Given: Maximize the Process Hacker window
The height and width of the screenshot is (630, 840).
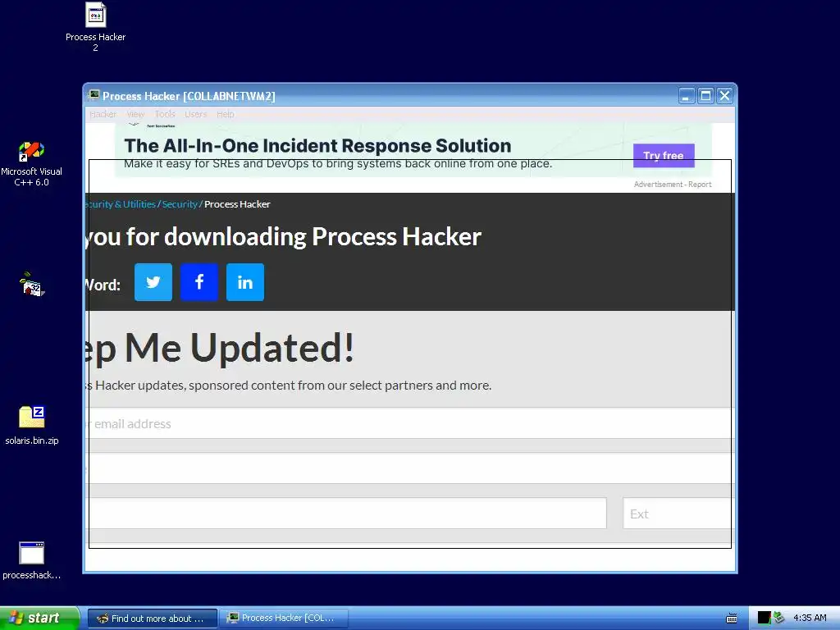Looking at the screenshot, I should coord(705,96).
